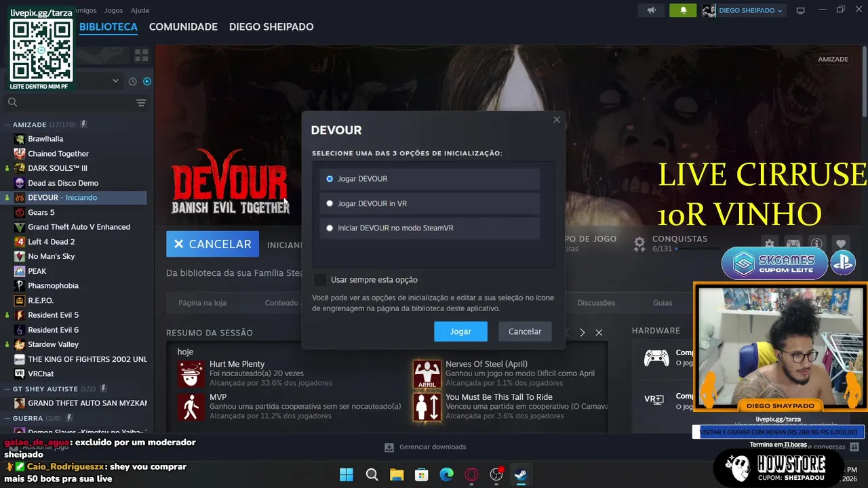Open the Jogos menu
Viewport: 868px width, 488px height.
click(114, 10)
